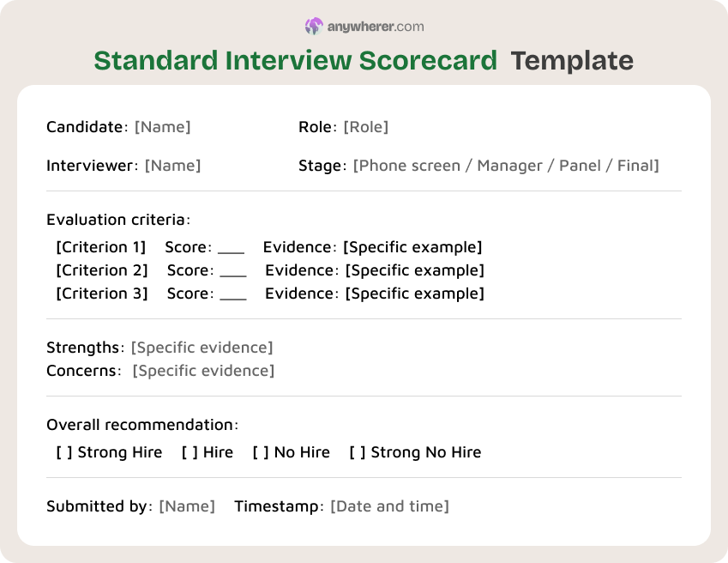Select the [Criterion 2] label

[102, 270]
